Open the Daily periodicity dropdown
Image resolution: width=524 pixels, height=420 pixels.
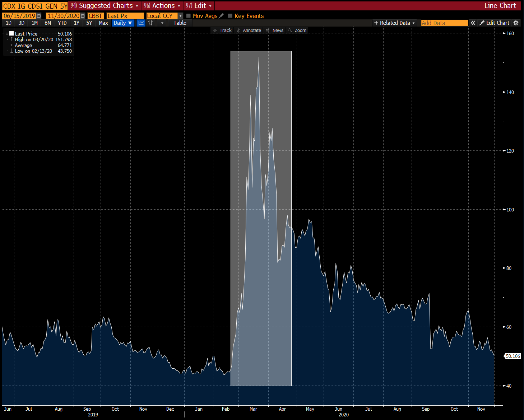(123, 23)
